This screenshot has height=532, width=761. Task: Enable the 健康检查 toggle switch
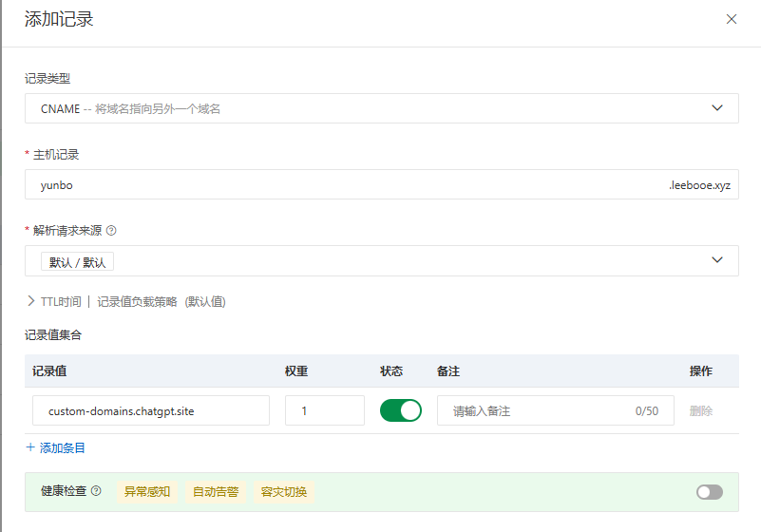coord(709,492)
